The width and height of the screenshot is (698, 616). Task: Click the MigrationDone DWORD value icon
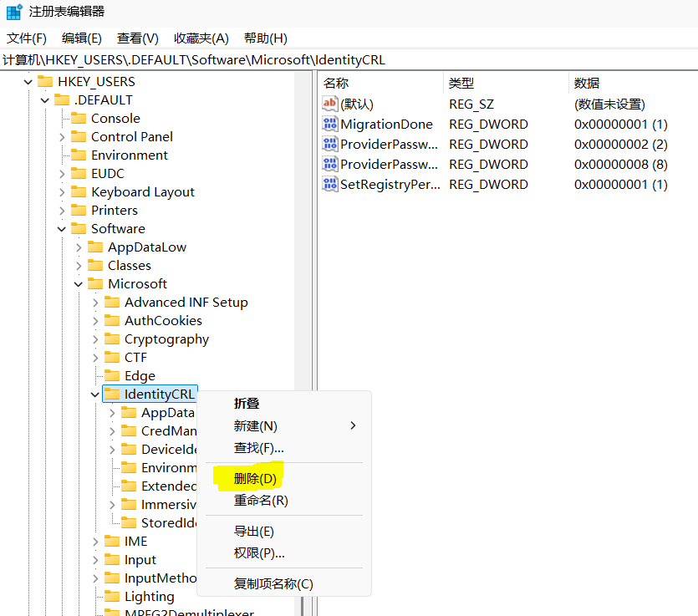pyautogui.click(x=330, y=125)
